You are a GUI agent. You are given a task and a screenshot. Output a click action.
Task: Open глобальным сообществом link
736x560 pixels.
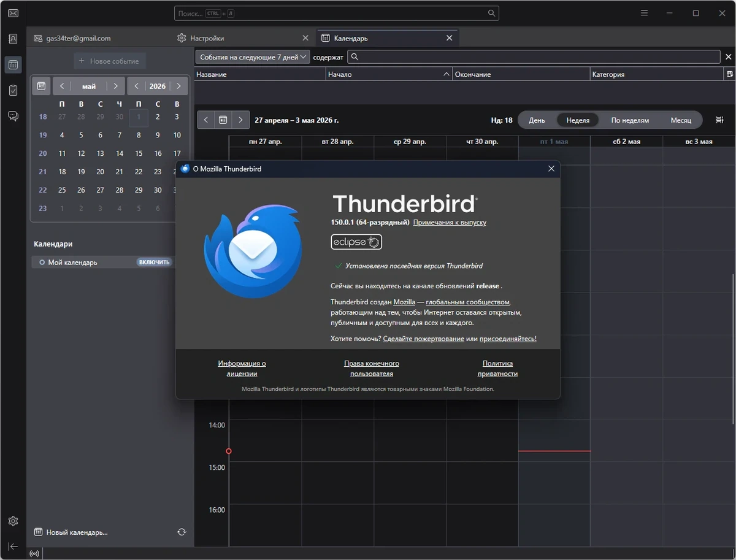(468, 302)
